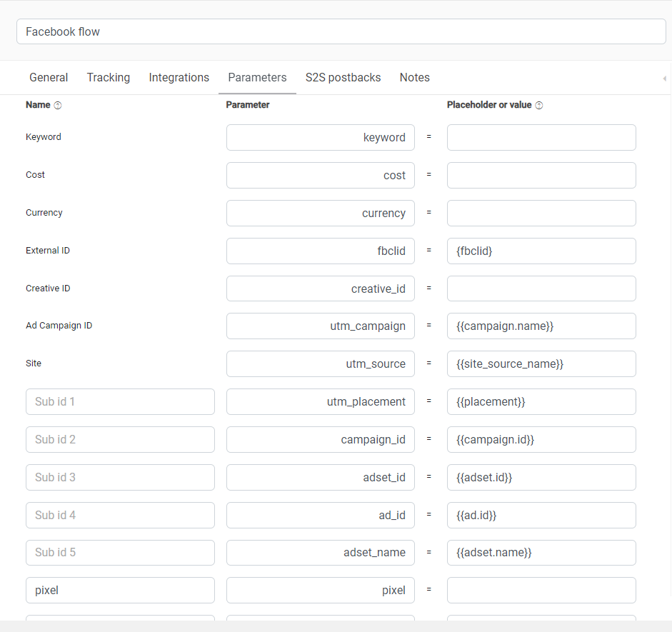
Task: Edit the creative_id parameter field
Action: tap(321, 289)
